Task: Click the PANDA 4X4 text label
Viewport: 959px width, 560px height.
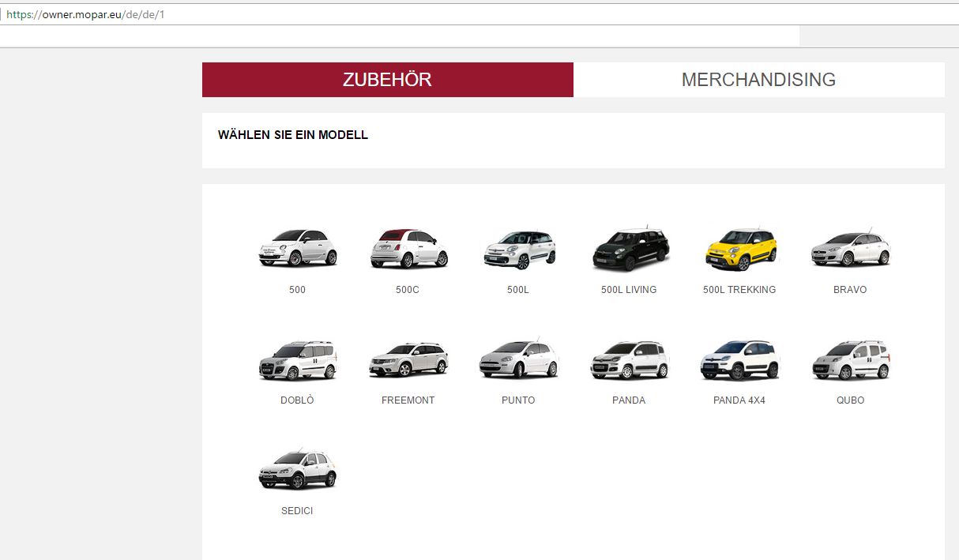Action: coord(739,400)
